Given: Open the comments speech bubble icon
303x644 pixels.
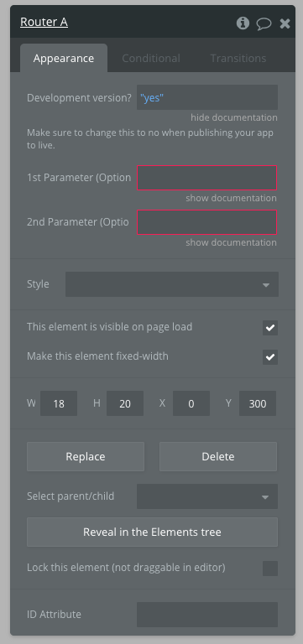Looking at the screenshot, I should click(x=264, y=23).
